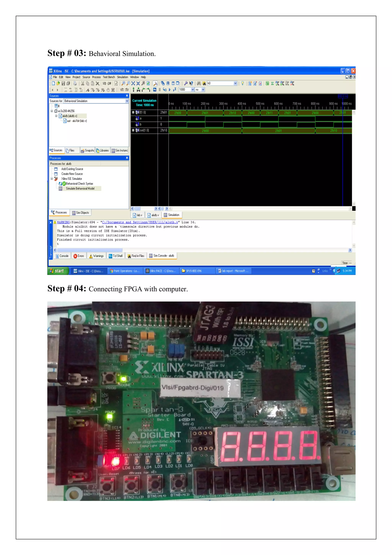
Task: Open the Find in Files tab
Action: (136, 256)
